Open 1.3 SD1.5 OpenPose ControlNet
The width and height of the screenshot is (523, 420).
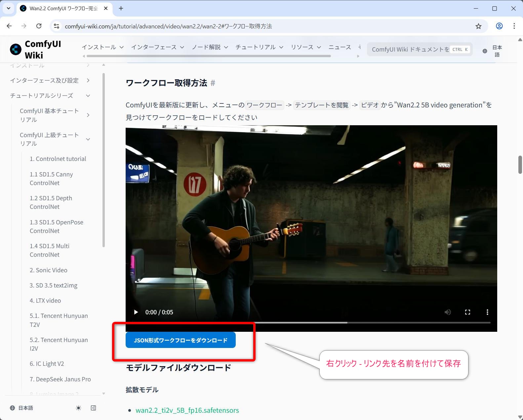coord(57,226)
